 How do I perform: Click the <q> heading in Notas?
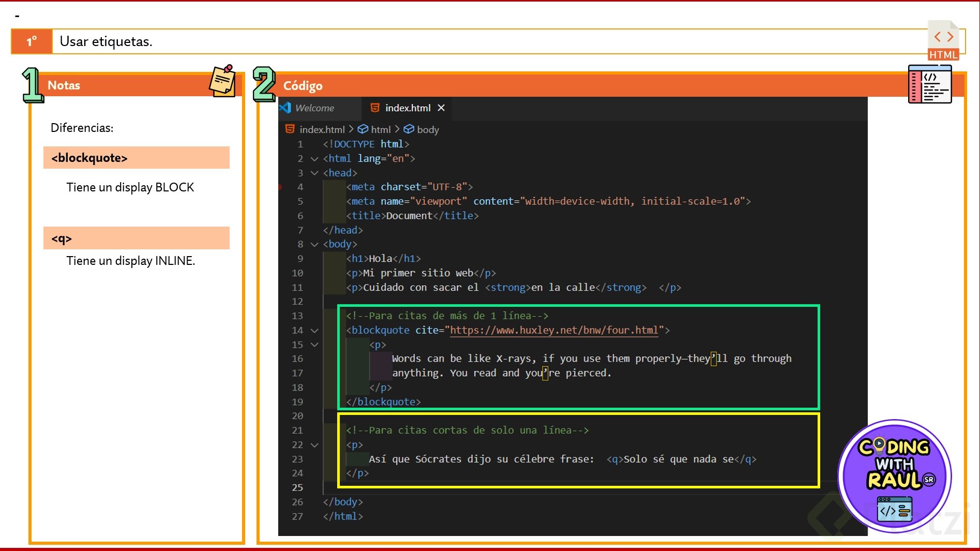tap(137, 238)
